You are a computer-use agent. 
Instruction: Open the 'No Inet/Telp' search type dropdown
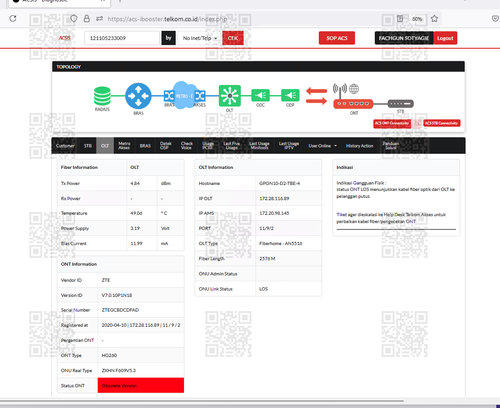[x=200, y=38]
